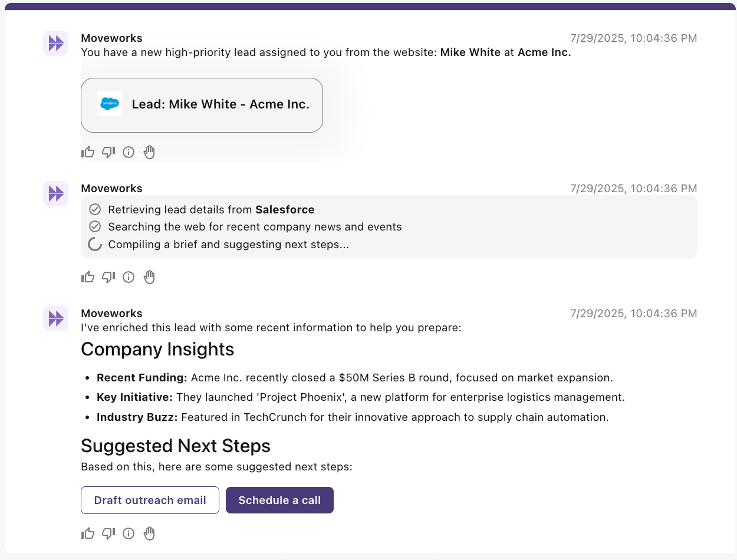Click checkmark beside Retrieving lead details from Salesforce
This screenshot has height=560, width=737.
click(x=94, y=209)
